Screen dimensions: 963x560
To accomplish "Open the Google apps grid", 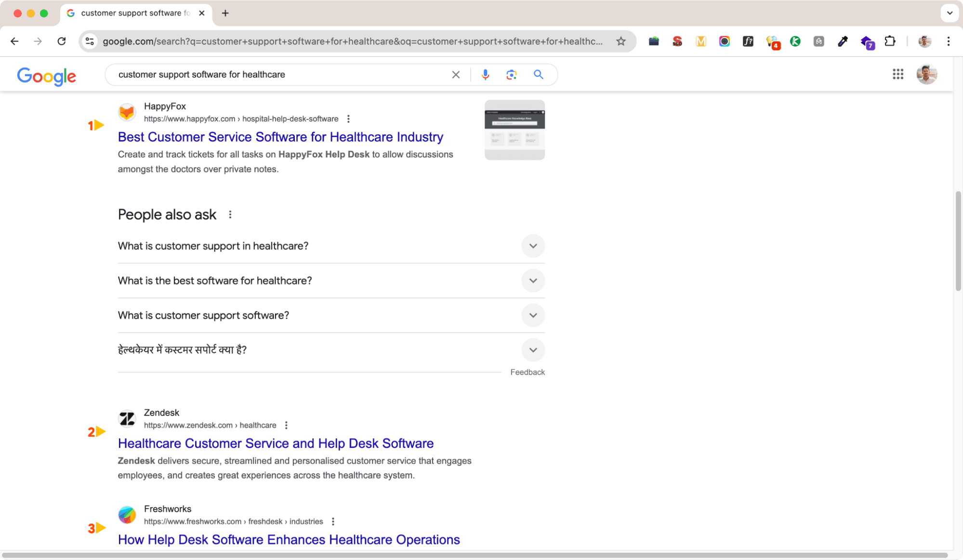I will (898, 74).
